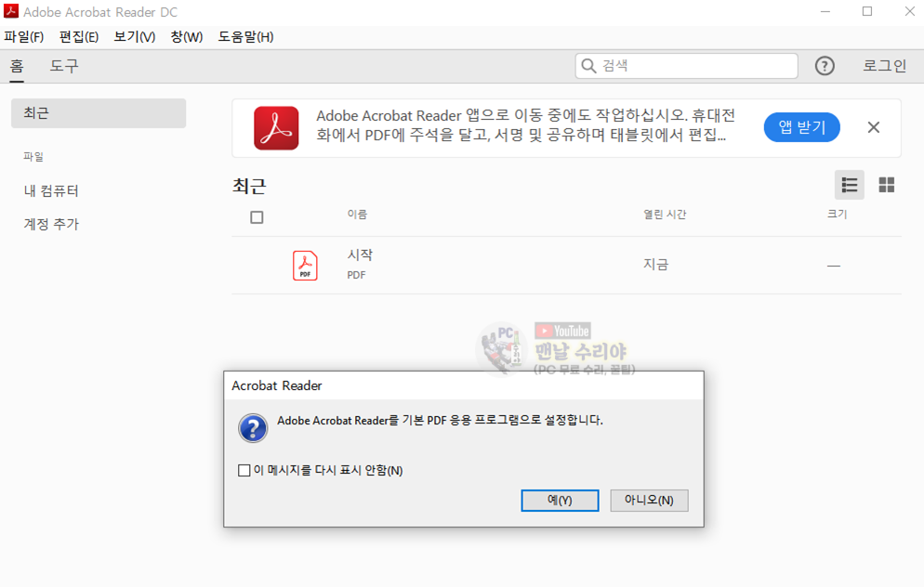The image size is (924, 587).
Task: Open the 도움말(H) menu
Action: tap(245, 37)
